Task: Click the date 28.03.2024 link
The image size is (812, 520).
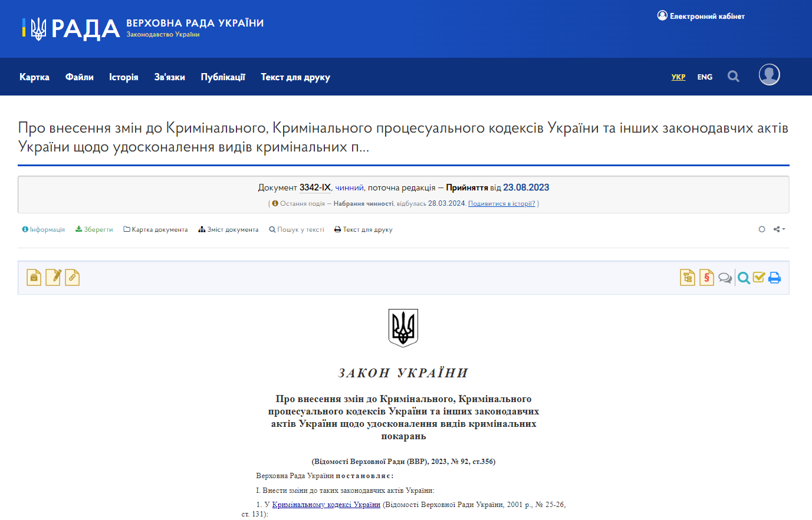Action: [446, 203]
